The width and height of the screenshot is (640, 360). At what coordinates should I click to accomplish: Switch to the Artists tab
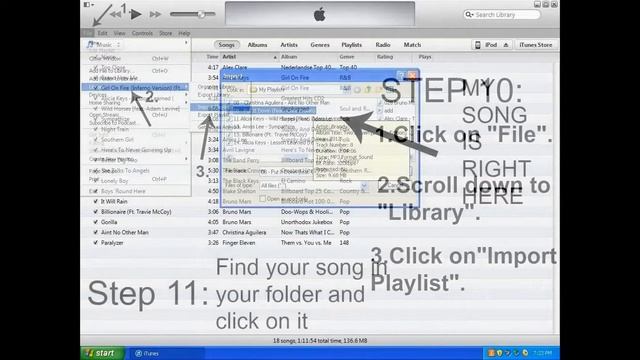289,45
